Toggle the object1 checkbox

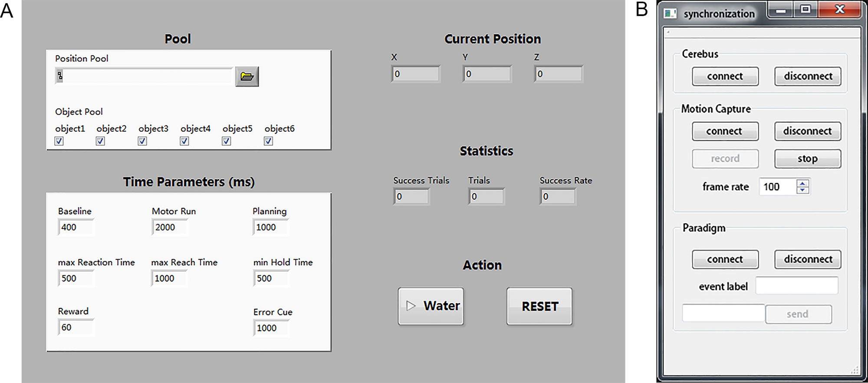[59, 141]
